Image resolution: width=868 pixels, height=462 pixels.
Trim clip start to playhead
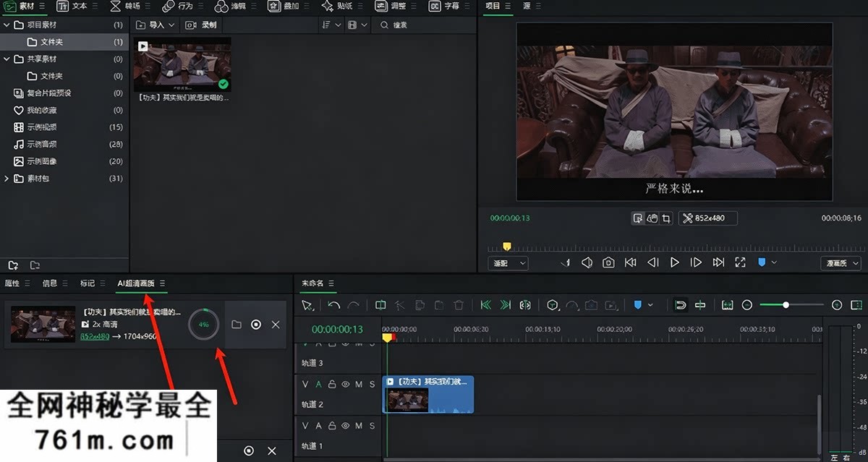pos(486,305)
